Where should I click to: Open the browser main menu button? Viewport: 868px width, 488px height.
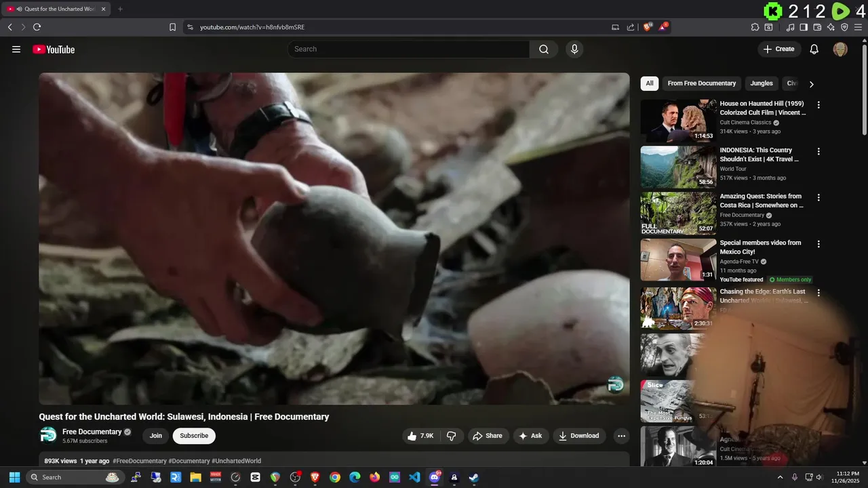click(859, 27)
